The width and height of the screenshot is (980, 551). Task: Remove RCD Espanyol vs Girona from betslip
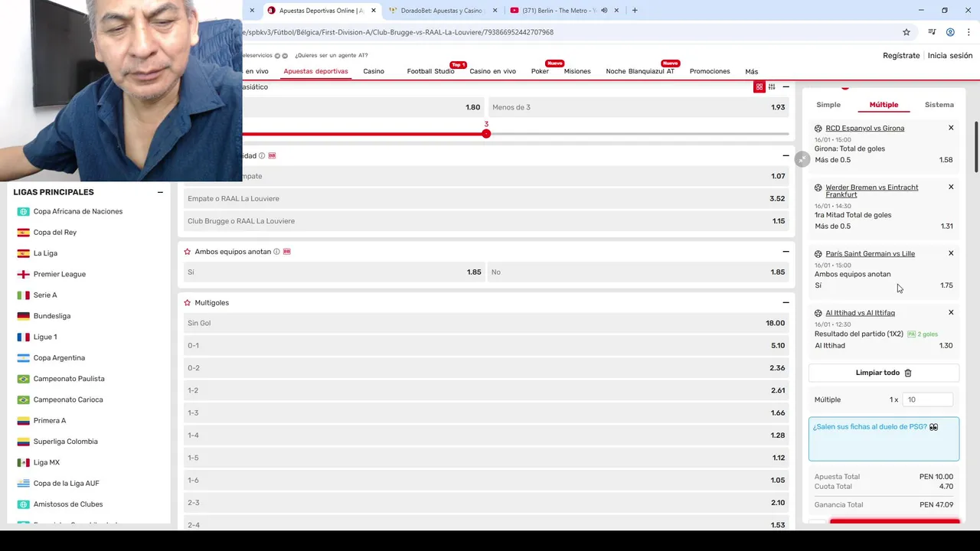951,128
